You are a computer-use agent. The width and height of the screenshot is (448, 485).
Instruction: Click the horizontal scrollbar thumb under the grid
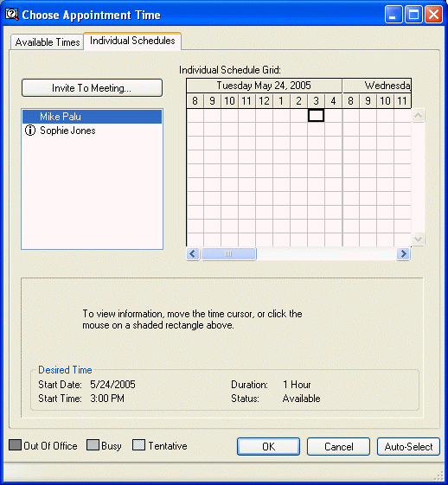pos(228,254)
